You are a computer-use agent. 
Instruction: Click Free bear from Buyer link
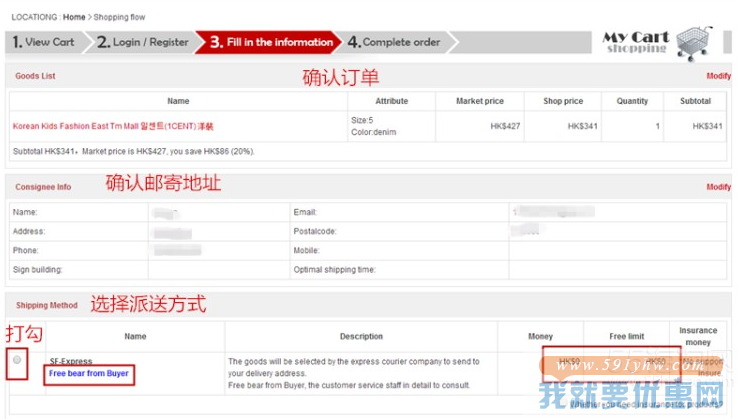pos(88,373)
